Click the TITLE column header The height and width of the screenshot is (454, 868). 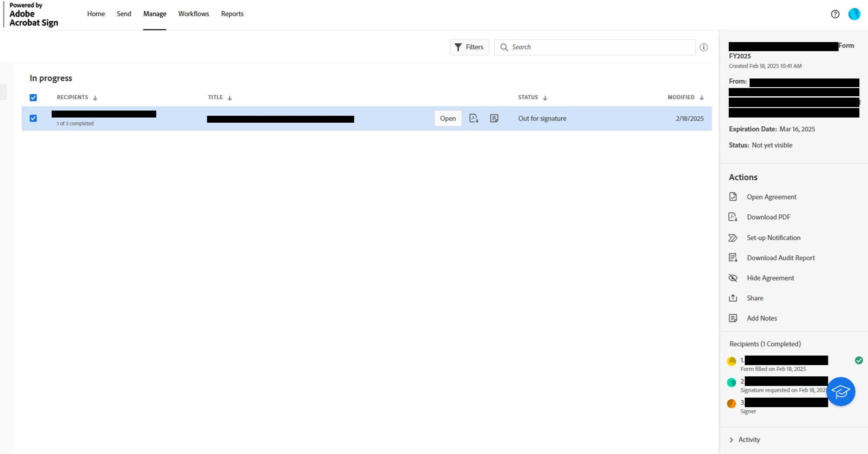pyautogui.click(x=215, y=98)
